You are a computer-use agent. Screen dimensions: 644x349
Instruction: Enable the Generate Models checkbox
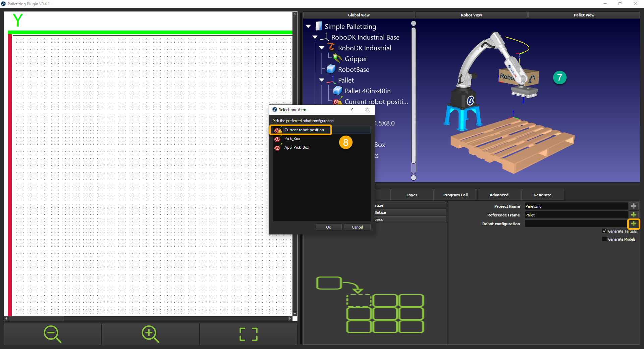click(604, 239)
